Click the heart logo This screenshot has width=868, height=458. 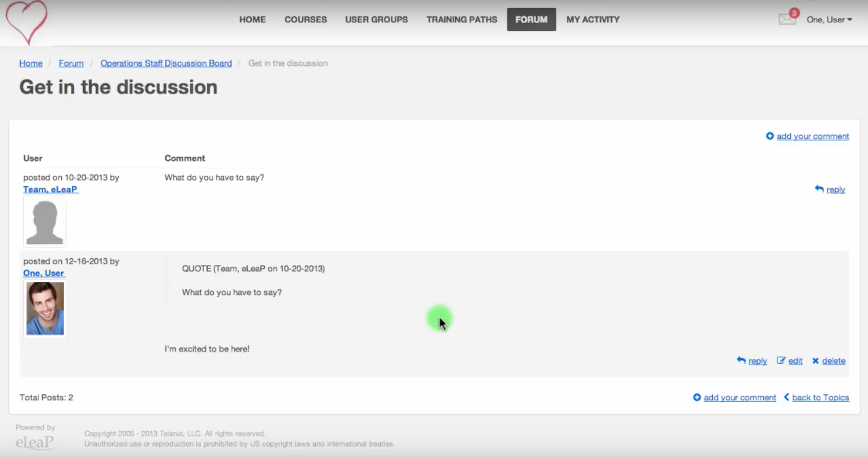[x=27, y=22]
